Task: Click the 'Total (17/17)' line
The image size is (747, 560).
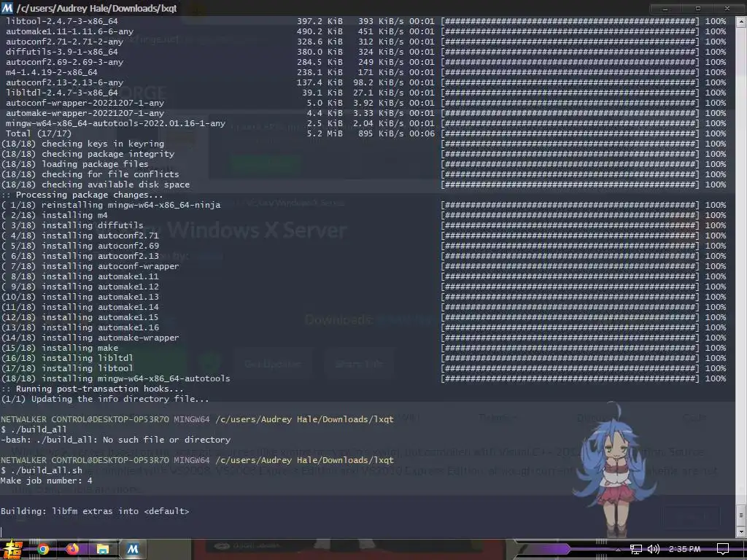Action: coord(39,134)
